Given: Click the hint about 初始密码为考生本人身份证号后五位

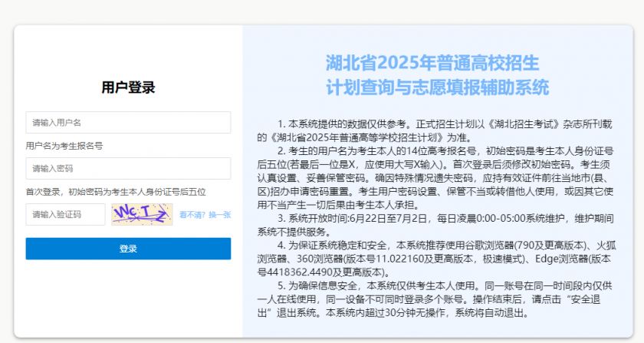Looking at the screenshot, I should (116, 192).
